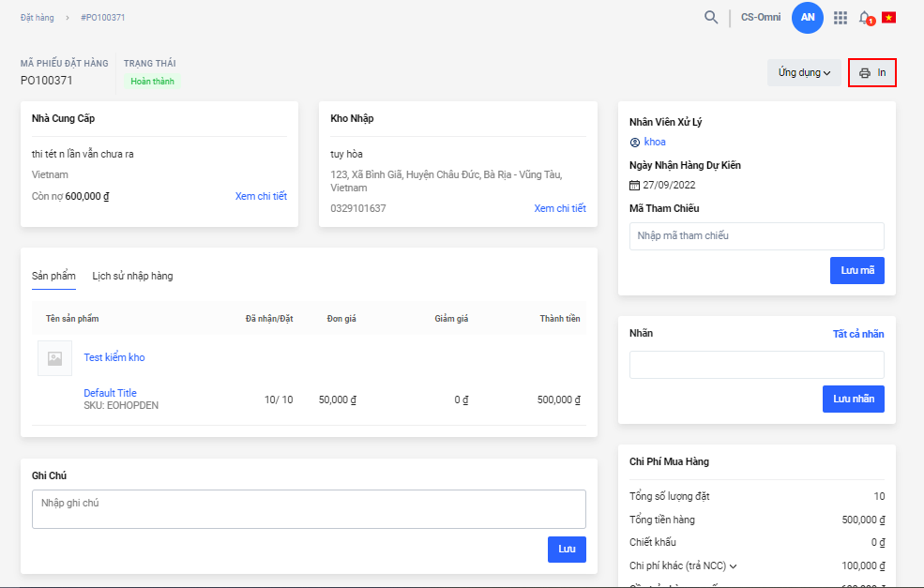Open the apps grid menu
Image resolution: width=924 pixels, height=588 pixels.
(840, 18)
